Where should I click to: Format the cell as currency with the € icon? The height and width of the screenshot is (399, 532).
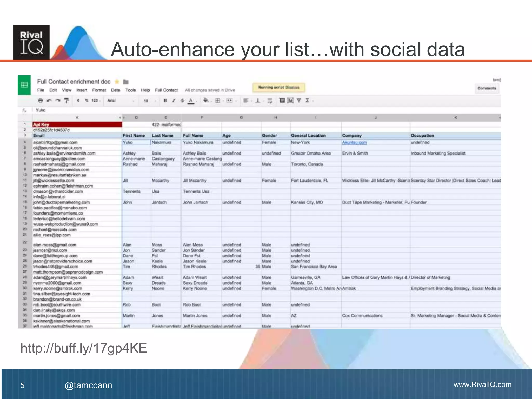pos(78,101)
